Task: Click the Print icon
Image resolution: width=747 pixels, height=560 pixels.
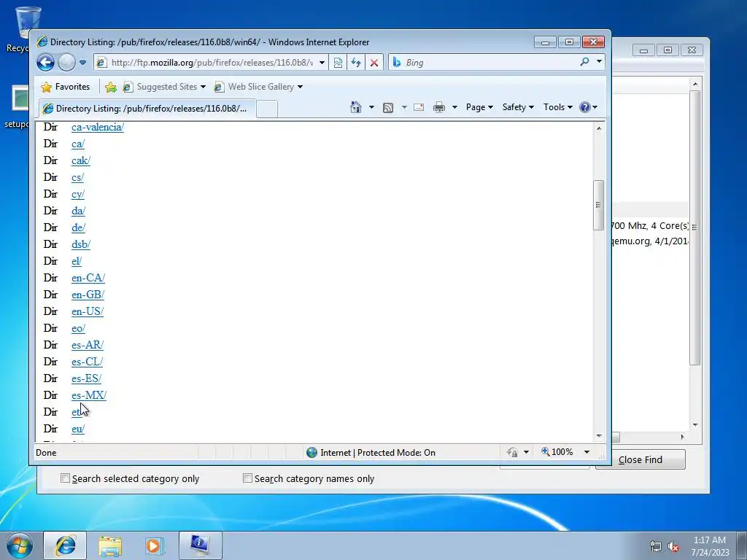Action: click(438, 107)
